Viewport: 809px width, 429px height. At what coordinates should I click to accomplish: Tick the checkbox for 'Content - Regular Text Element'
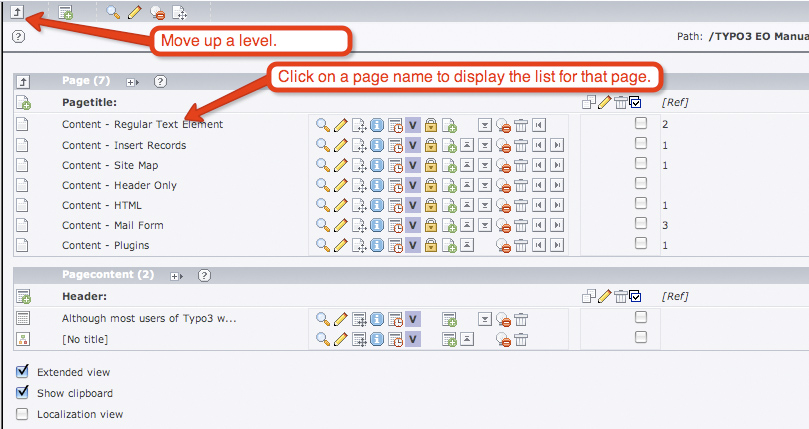(641, 124)
